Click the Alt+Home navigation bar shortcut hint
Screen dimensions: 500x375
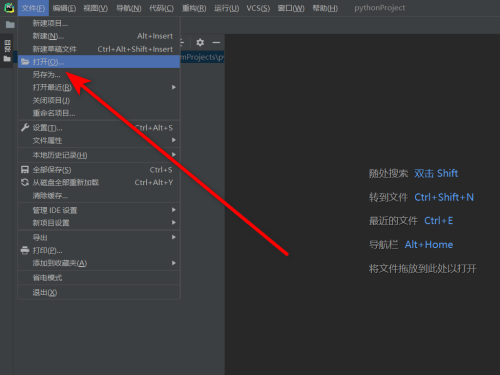tap(429, 245)
